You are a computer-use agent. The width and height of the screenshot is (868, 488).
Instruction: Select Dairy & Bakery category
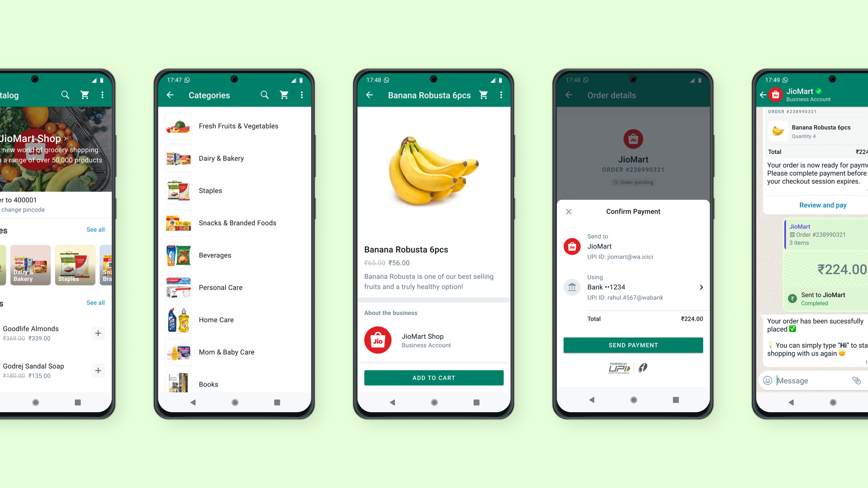221,158
